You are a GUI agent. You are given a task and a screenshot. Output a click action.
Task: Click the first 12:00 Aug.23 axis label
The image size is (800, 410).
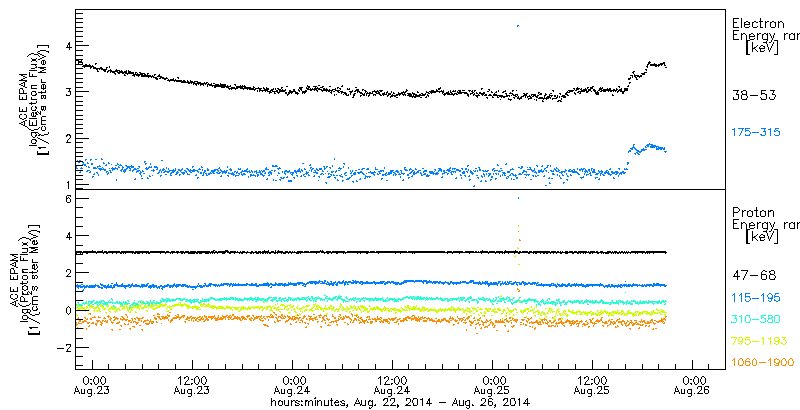point(192,385)
